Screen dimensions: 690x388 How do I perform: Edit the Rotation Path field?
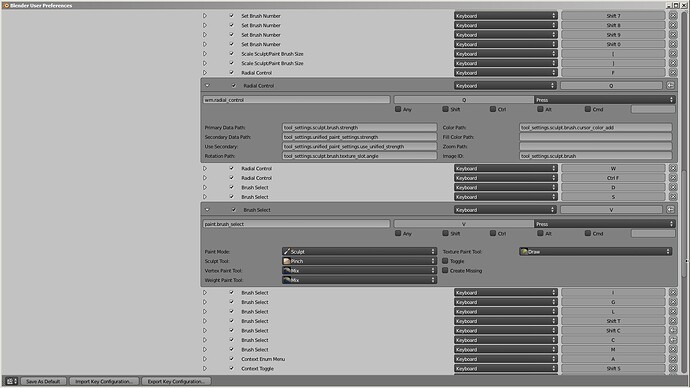point(359,156)
